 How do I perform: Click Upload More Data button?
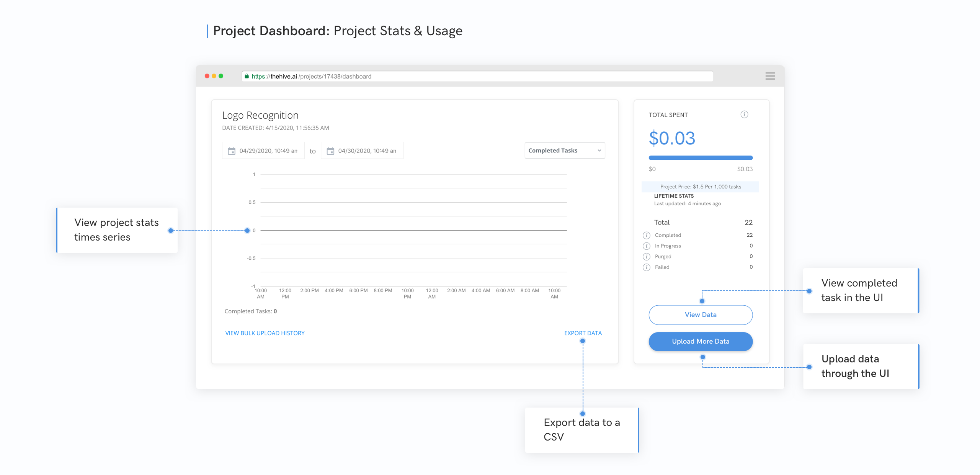click(x=701, y=341)
